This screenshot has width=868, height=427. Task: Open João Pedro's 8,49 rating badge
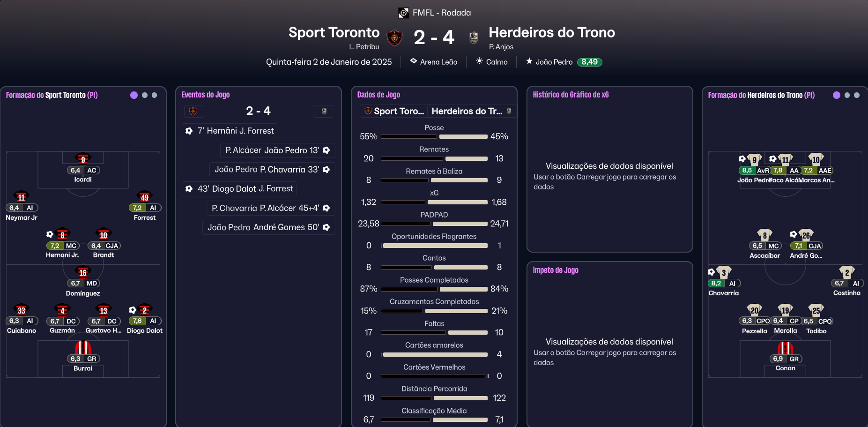tap(590, 61)
